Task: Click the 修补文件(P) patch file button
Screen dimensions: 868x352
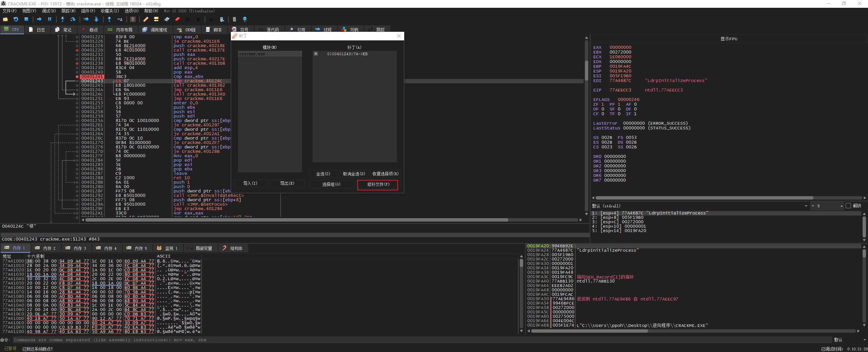Action: coord(378,184)
